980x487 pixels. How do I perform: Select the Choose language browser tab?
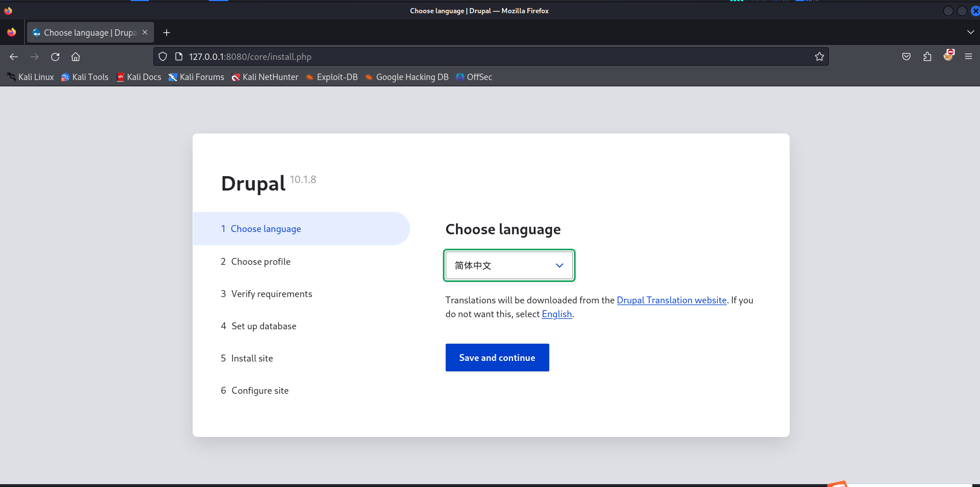point(90,33)
